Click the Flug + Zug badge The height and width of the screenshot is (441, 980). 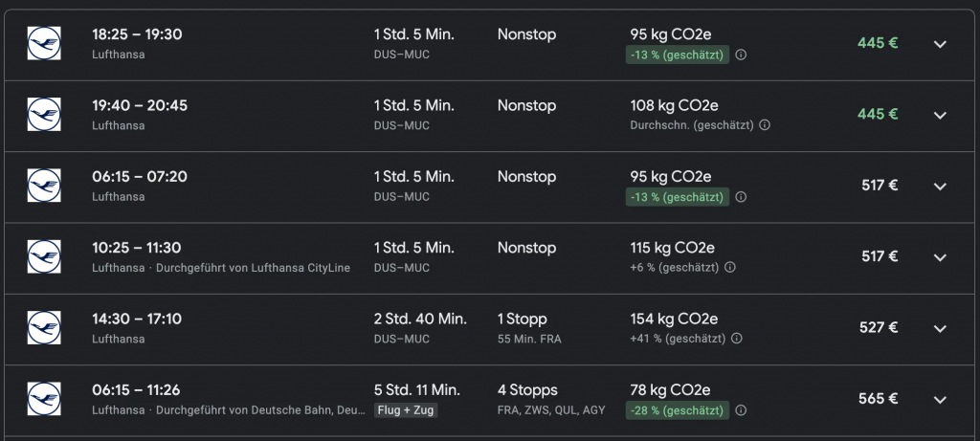[x=405, y=410]
